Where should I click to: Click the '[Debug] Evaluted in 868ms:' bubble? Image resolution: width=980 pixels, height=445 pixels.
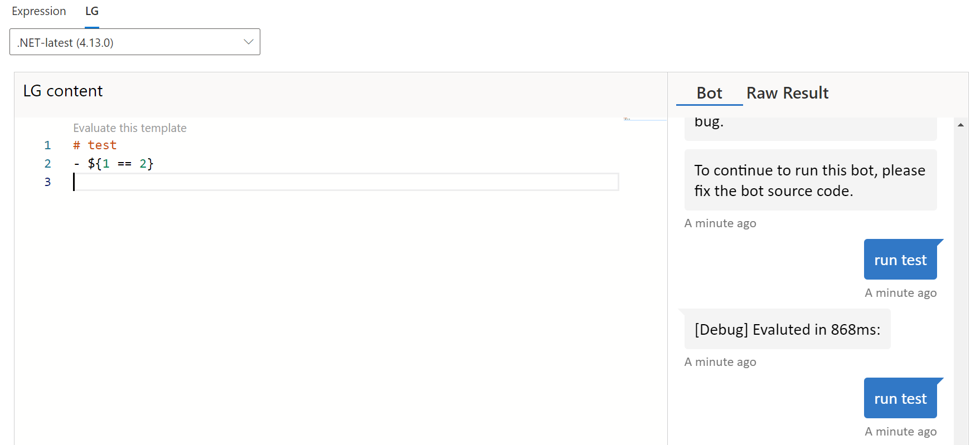coord(787,329)
